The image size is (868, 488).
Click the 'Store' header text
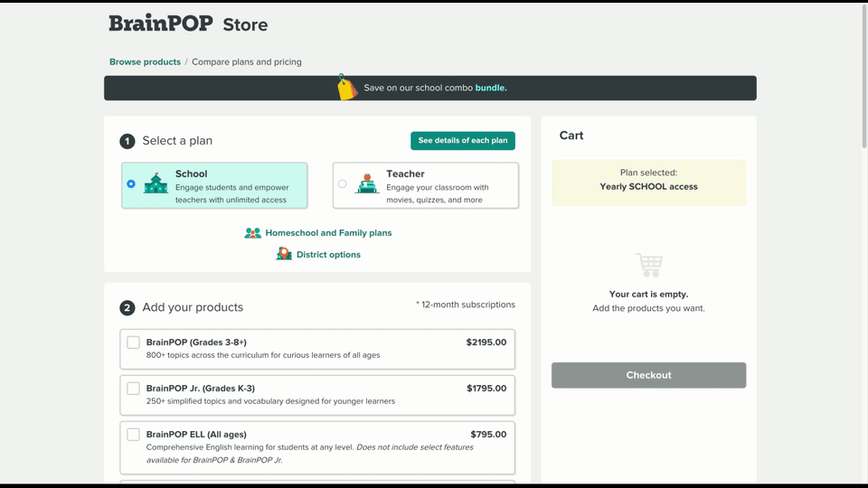point(245,25)
